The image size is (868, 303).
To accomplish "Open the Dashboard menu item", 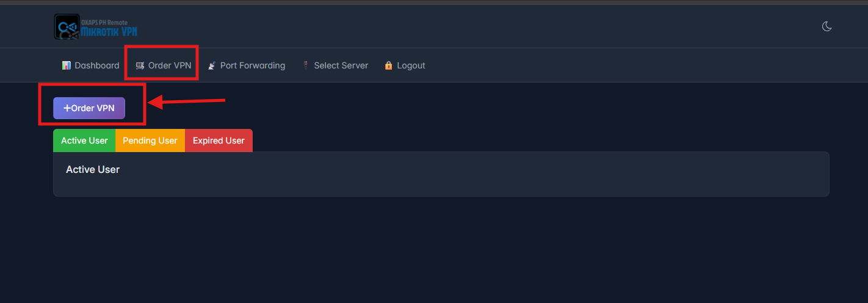I will pyautogui.click(x=91, y=65).
